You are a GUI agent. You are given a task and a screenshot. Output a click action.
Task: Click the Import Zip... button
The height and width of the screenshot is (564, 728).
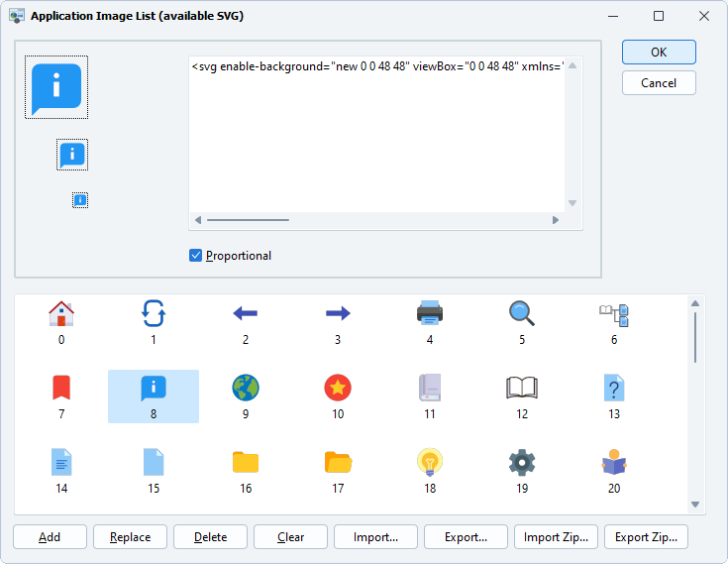pos(556,537)
